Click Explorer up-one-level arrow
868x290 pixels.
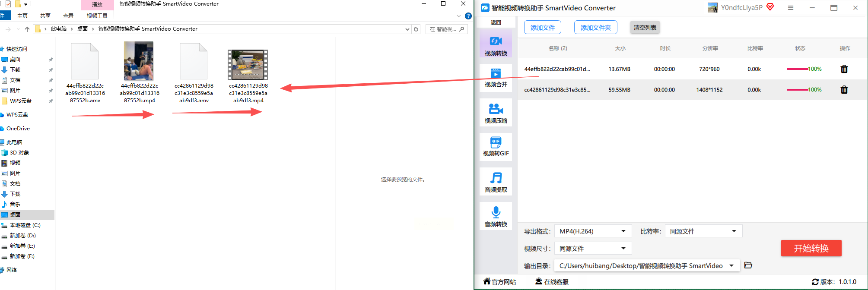(x=27, y=29)
